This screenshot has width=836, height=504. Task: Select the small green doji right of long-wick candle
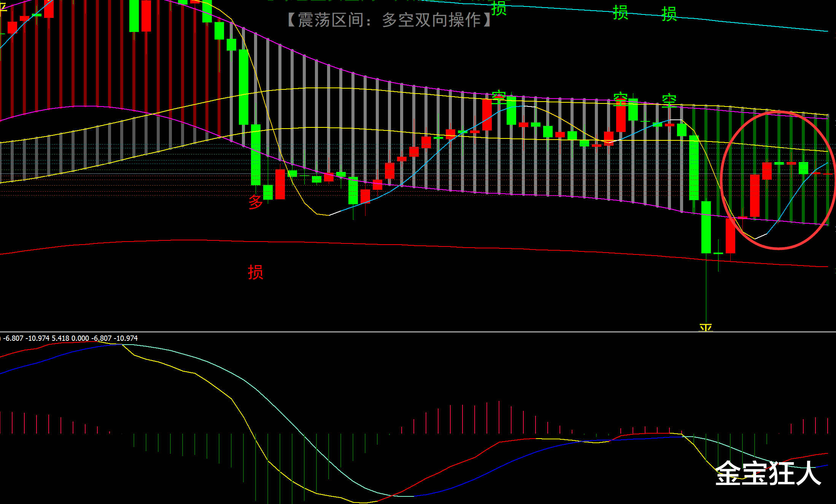coord(718,253)
